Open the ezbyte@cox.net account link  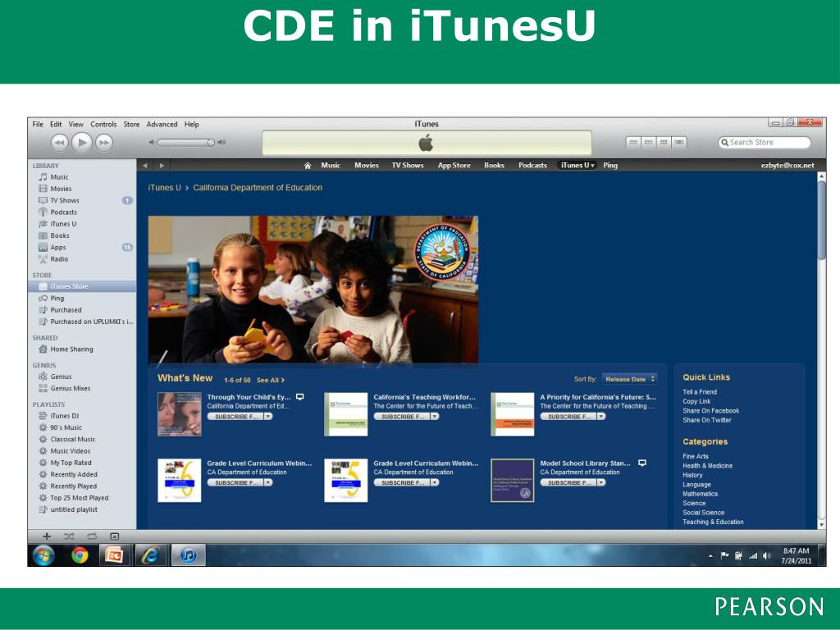pos(787,166)
